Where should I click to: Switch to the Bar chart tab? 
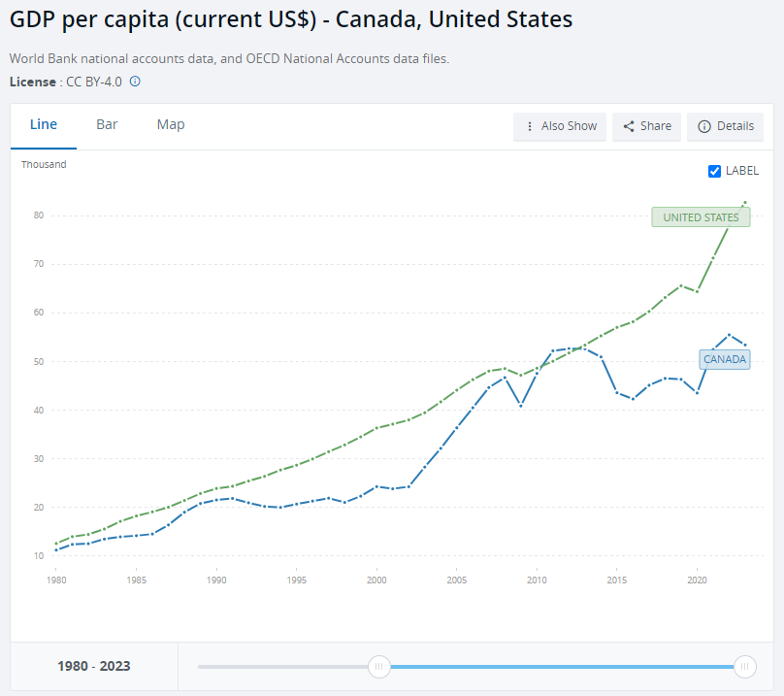pos(107,124)
